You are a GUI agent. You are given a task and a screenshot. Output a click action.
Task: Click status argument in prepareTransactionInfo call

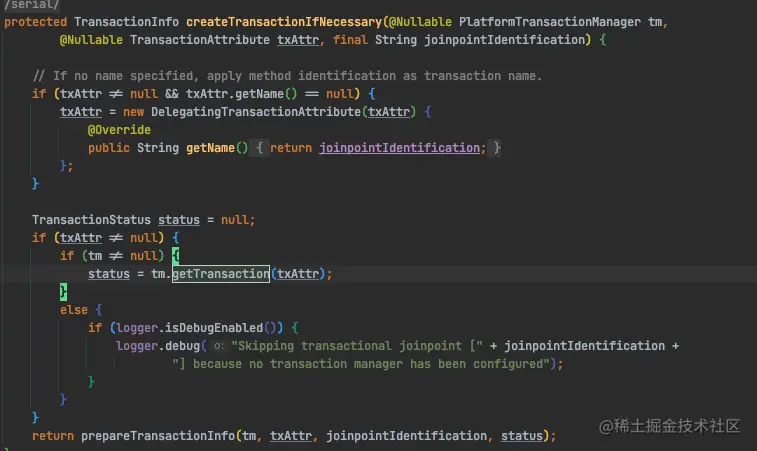click(522, 436)
